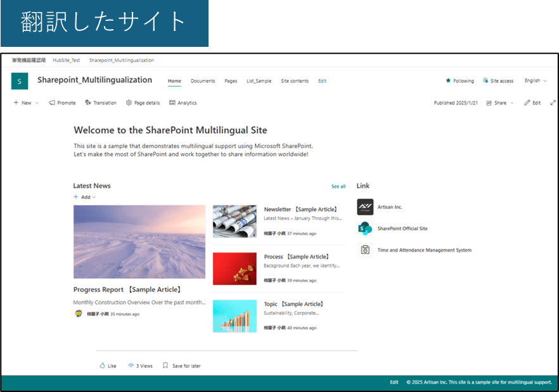Open Process sample article link
Screen dimensions: 559x392
pyautogui.click(x=296, y=256)
